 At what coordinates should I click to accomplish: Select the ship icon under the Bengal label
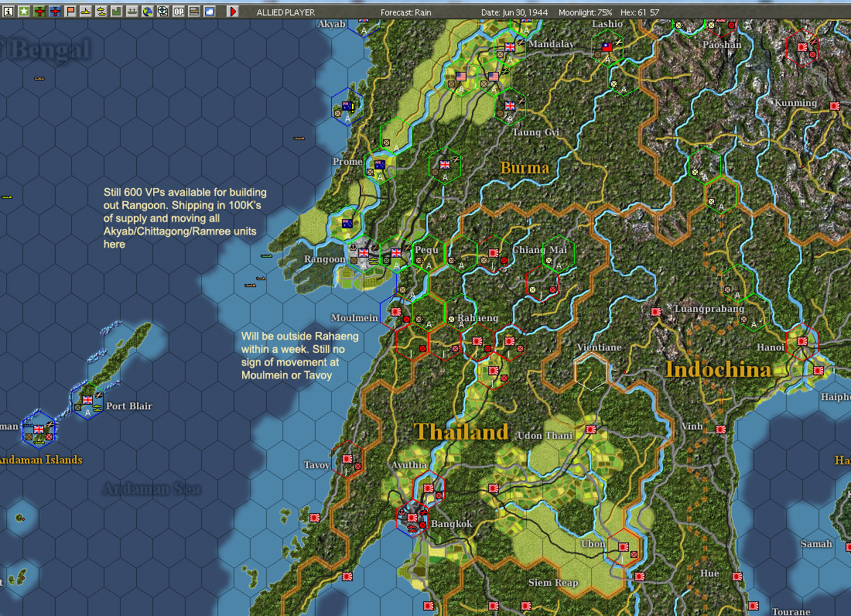point(39,78)
